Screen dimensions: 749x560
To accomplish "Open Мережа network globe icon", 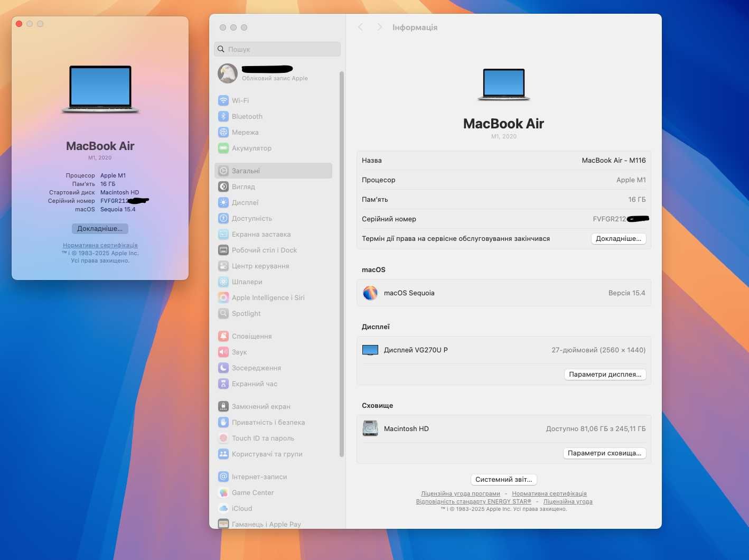I will [223, 132].
